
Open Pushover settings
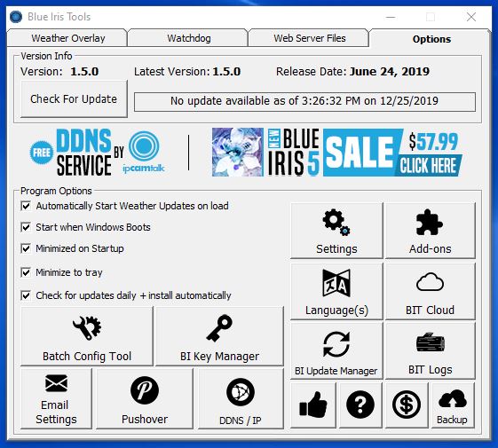(145, 399)
